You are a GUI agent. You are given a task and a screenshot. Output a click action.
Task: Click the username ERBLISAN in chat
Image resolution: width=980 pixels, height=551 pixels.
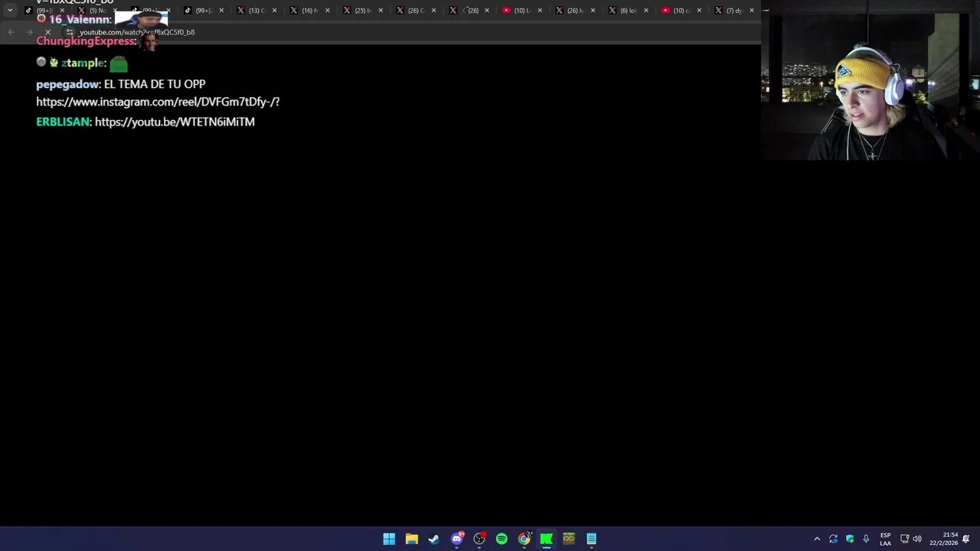tap(63, 122)
